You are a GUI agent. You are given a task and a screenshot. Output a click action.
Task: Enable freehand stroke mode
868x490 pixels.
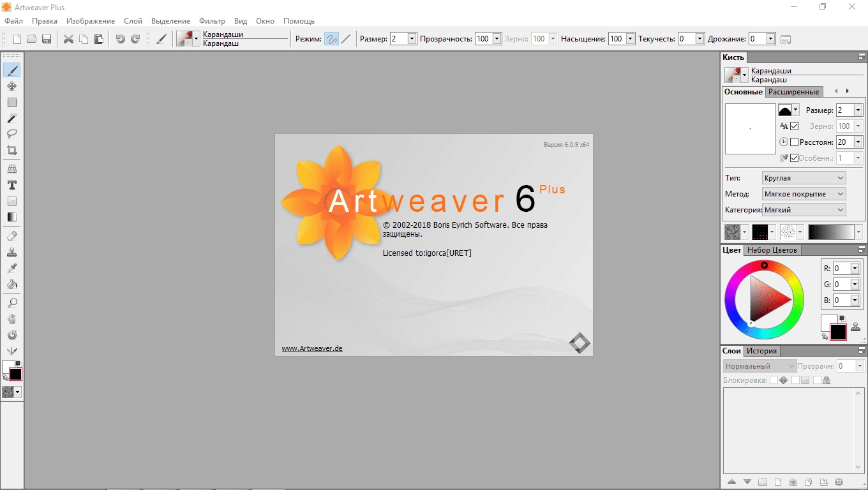(331, 39)
